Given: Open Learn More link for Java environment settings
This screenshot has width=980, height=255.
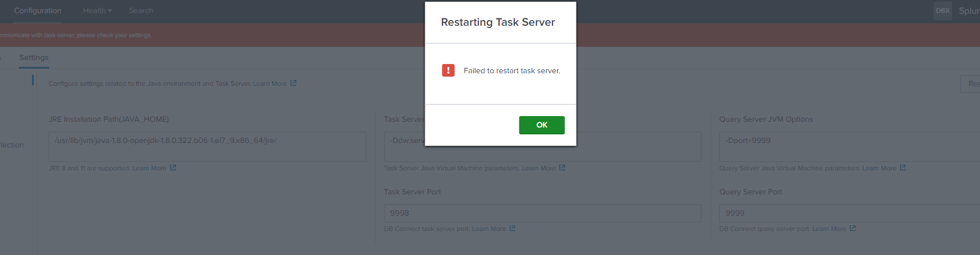Looking at the screenshot, I should [x=270, y=83].
